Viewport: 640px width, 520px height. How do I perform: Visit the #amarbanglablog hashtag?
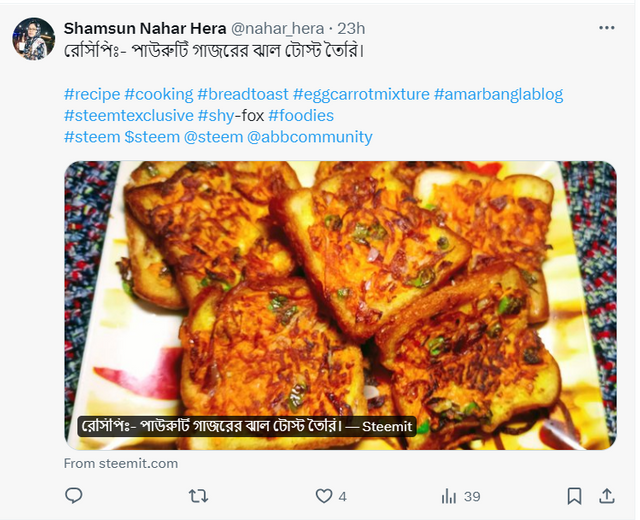(x=498, y=94)
